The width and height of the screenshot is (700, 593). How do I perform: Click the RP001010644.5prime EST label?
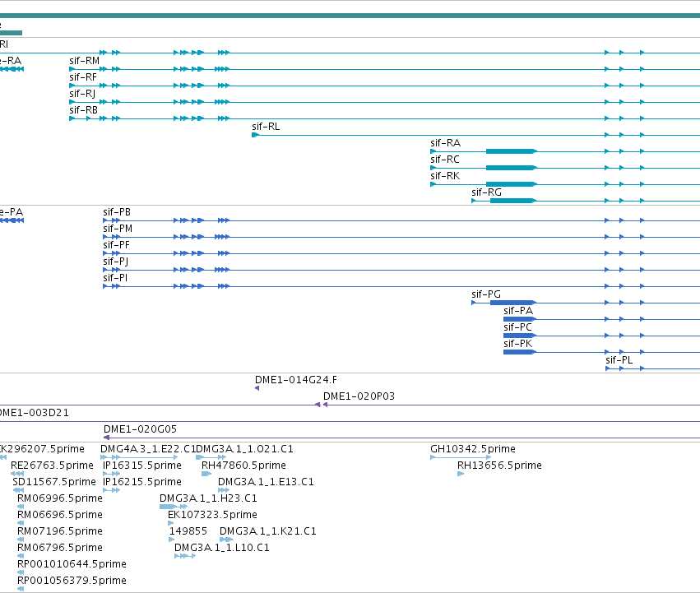(72, 564)
